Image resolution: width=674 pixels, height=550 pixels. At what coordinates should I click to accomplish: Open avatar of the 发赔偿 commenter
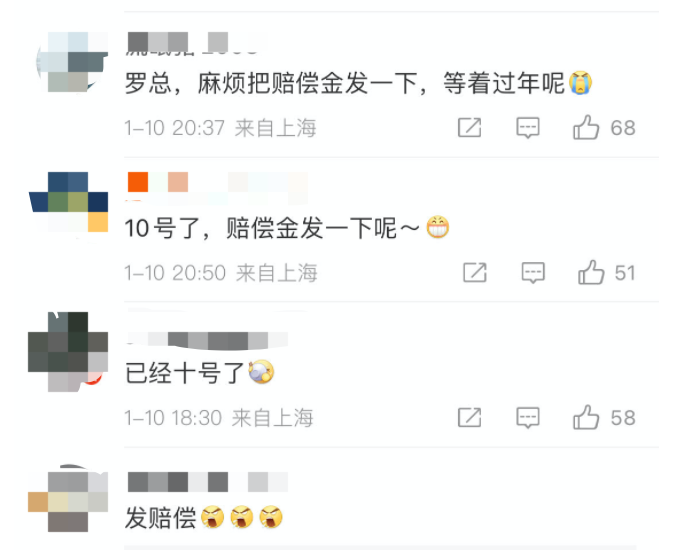68,498
